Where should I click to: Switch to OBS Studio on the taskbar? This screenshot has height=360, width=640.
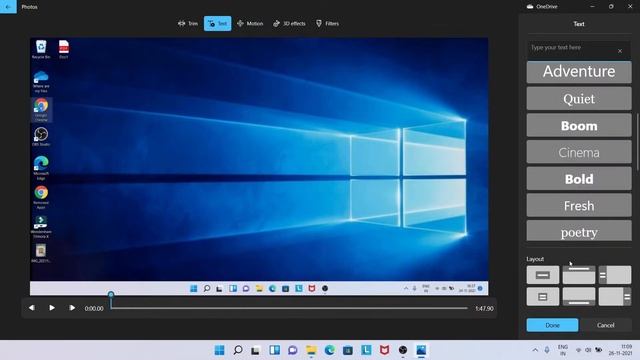tap(403, 350)
